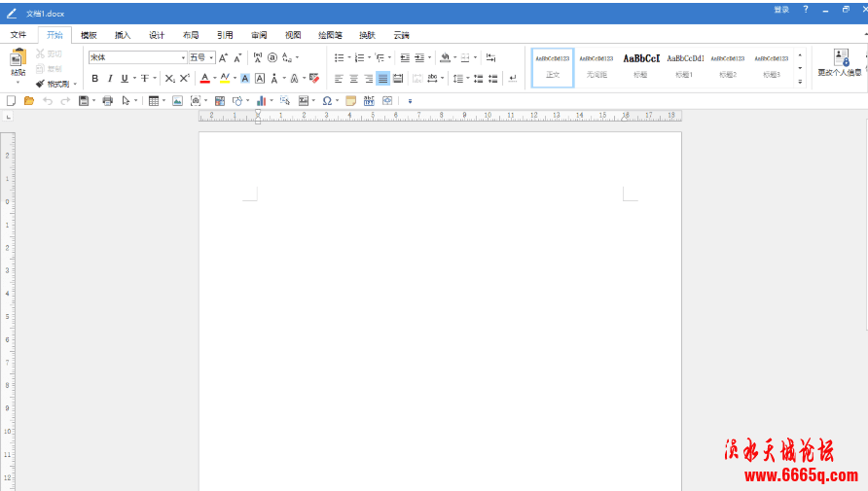
Task: Click the Insert chart bar icon
Action: tap(262, 101)
